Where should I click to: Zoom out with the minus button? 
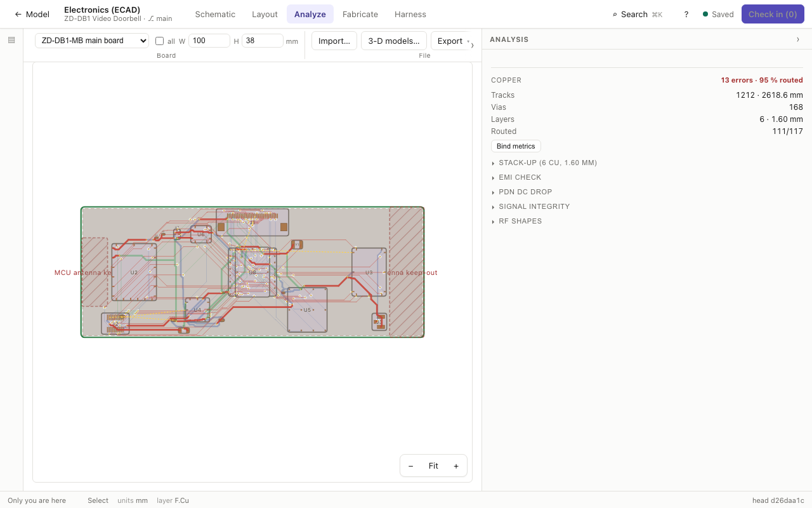click(x=411, y=466)
